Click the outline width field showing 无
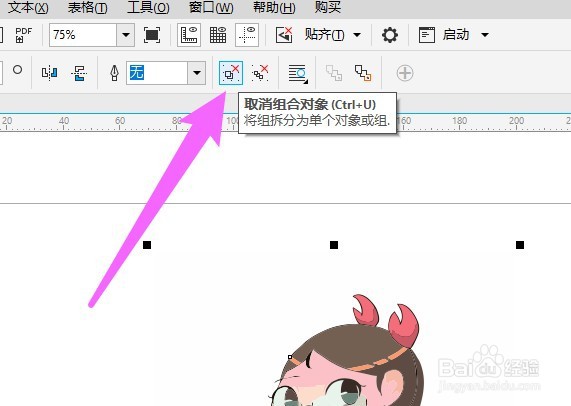The height and width of the screenshot is (406, 571). point(157,73)
